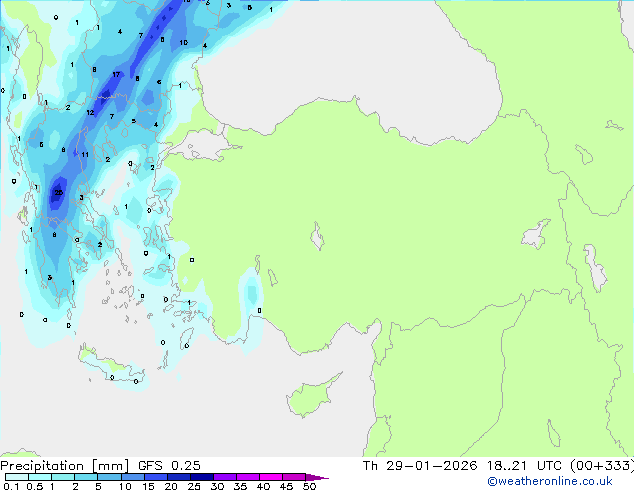Click the 40–45 mm magenta swatch

click(271, 477)
